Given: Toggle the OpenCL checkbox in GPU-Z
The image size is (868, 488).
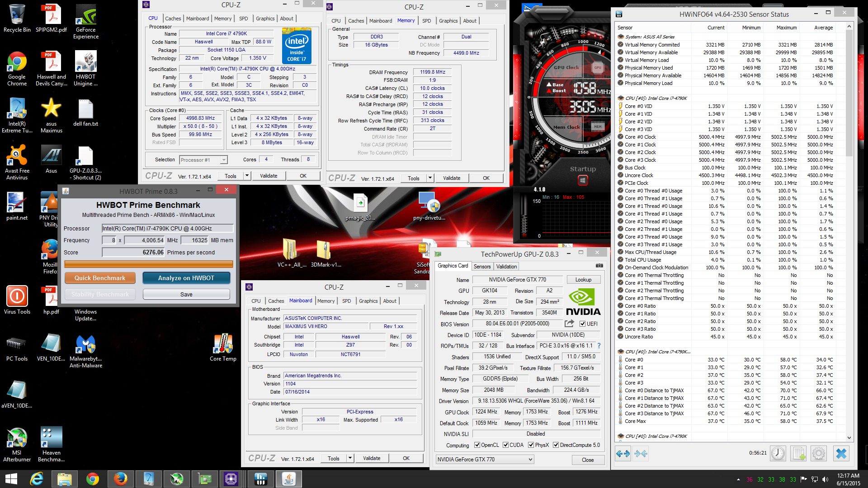Looking at the screenshot, I should click(477, 445).
